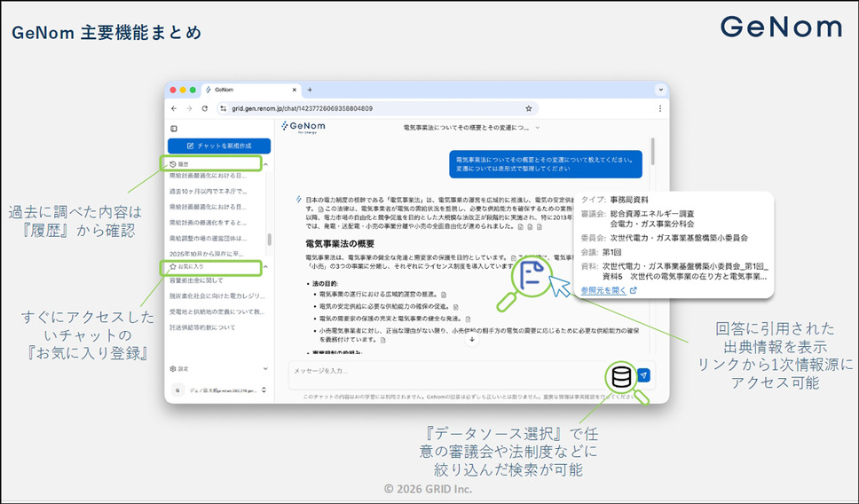Collapse the 履歴 history section

click(266, 164)
